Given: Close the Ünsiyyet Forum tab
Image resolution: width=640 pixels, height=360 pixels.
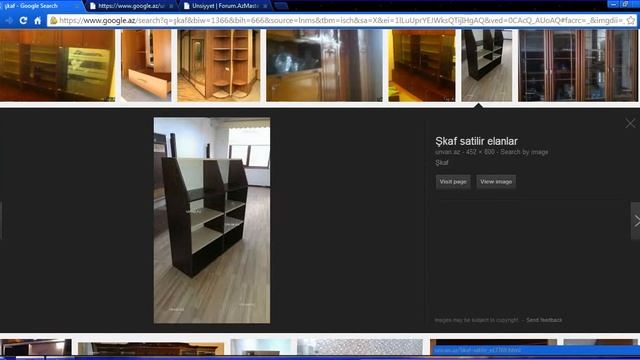Looking at the screenshot, I should 265,6.
